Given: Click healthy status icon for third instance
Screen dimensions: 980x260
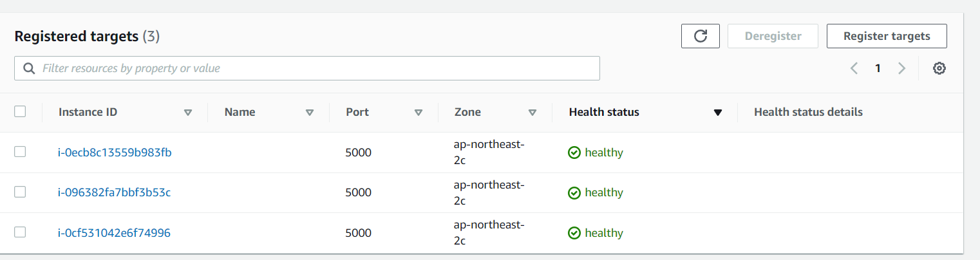Looking at the screenshot, I should [x=574, y=233].
